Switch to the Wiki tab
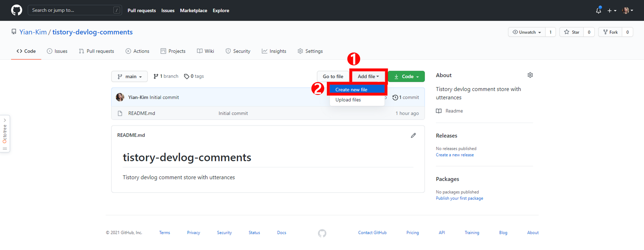644x250 pixels. pos(205,51)
